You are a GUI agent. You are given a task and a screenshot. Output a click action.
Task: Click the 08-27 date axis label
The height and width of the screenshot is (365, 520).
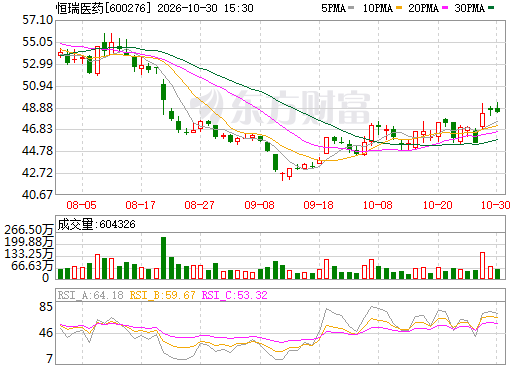(x=199, y=205)
